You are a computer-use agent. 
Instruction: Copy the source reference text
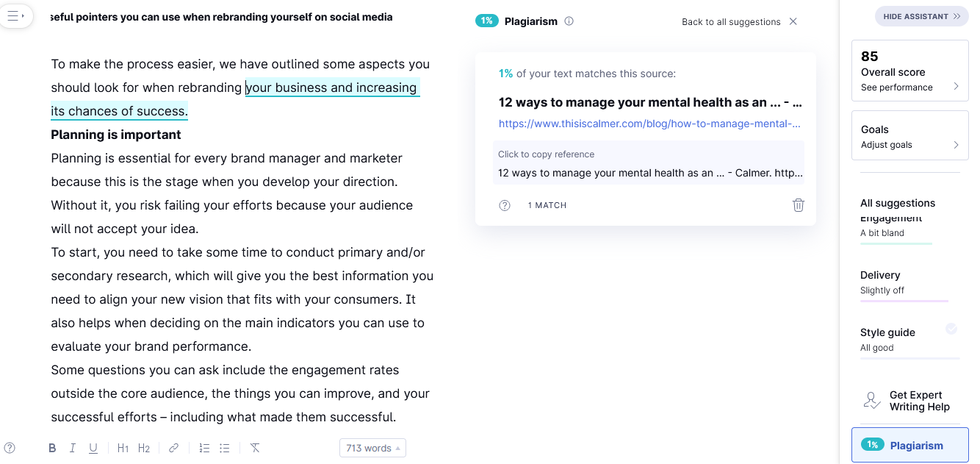coord(649,173)
